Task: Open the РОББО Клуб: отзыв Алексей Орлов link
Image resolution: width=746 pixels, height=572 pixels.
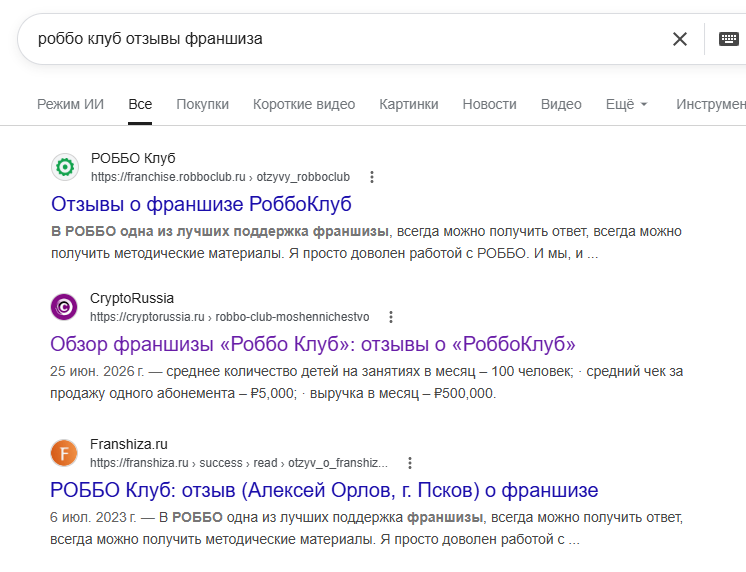Action: coord(324,490)
